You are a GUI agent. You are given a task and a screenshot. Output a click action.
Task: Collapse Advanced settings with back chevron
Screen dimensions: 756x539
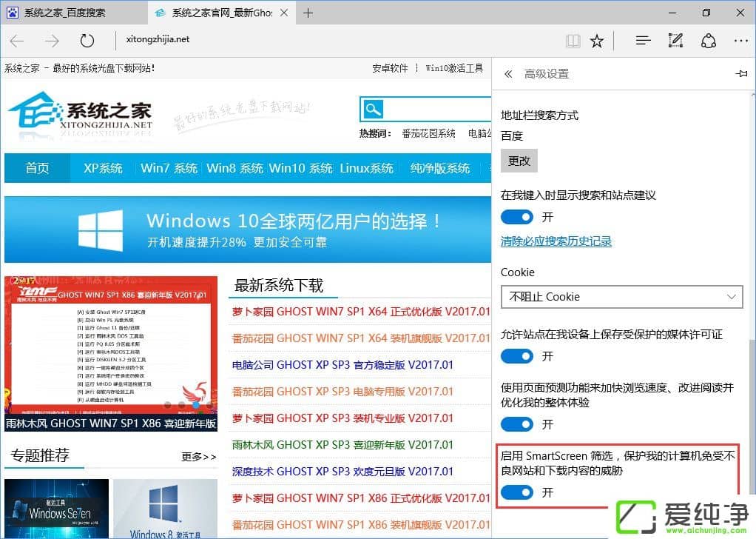[x=507, y=73]
